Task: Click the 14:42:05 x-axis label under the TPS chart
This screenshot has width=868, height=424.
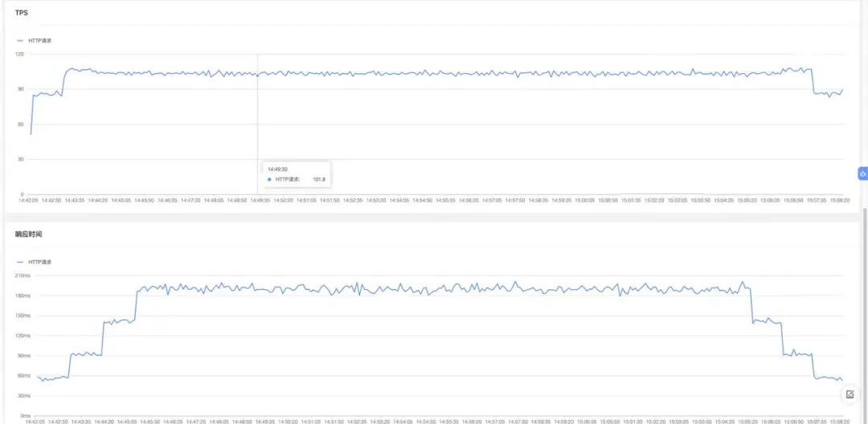Action: tap(27, 201)
